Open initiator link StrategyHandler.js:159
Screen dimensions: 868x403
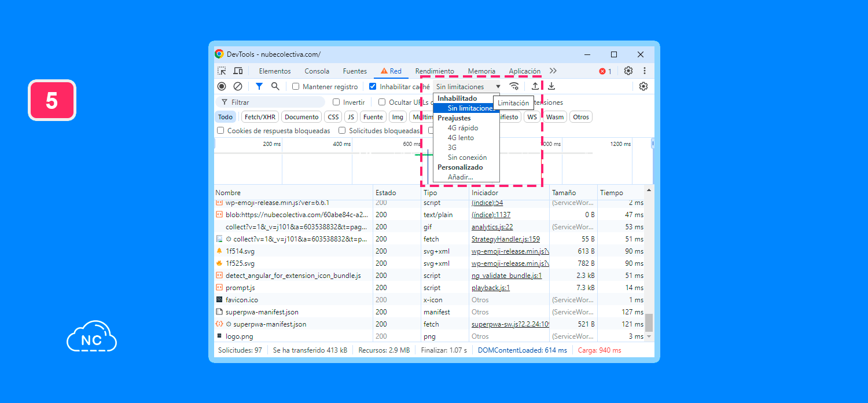pos(506,239)
